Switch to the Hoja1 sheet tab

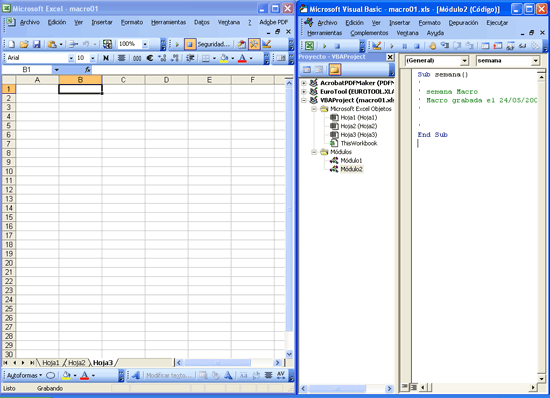click(x=51, y=363)
